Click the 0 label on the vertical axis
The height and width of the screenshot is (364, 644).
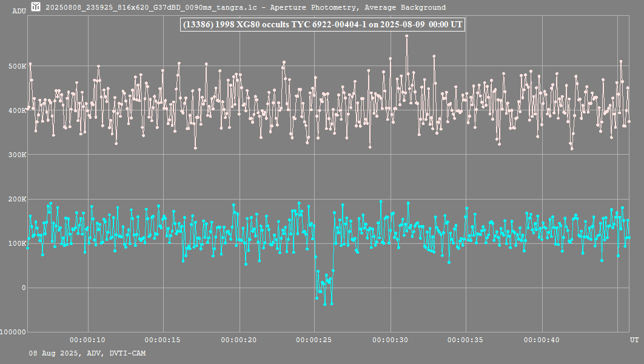(x=24, y=288)
